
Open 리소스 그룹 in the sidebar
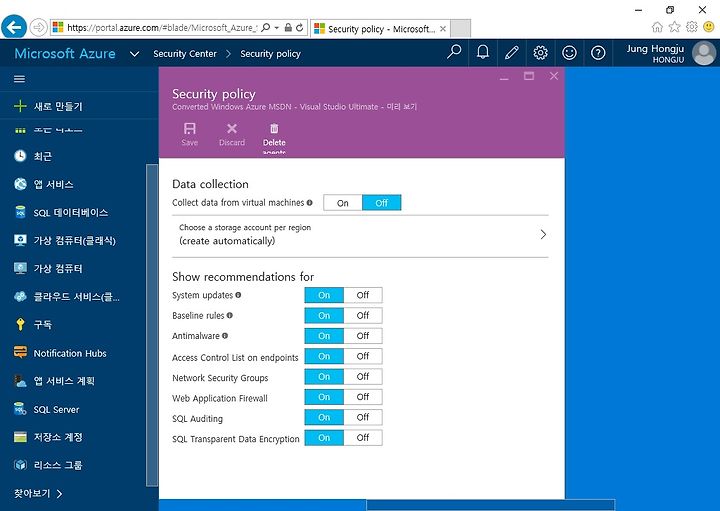pos(48,465)
